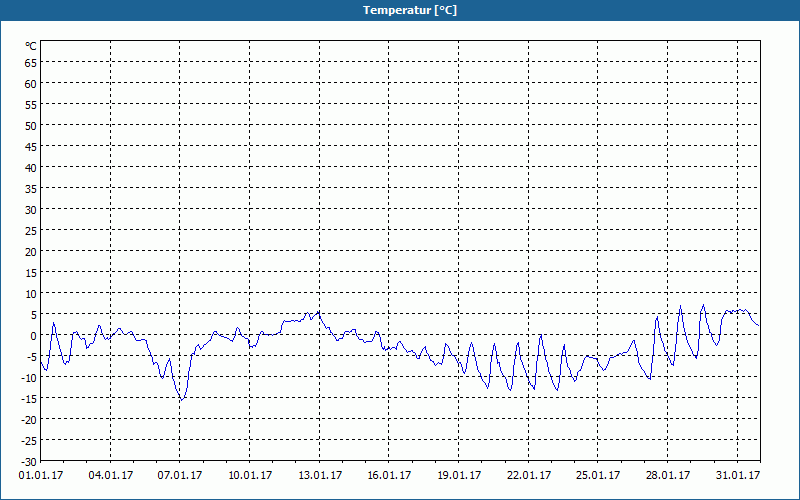Click the 28.01.17 date label
The width and height of the screenshot is (800, 500).
point(667,476)
